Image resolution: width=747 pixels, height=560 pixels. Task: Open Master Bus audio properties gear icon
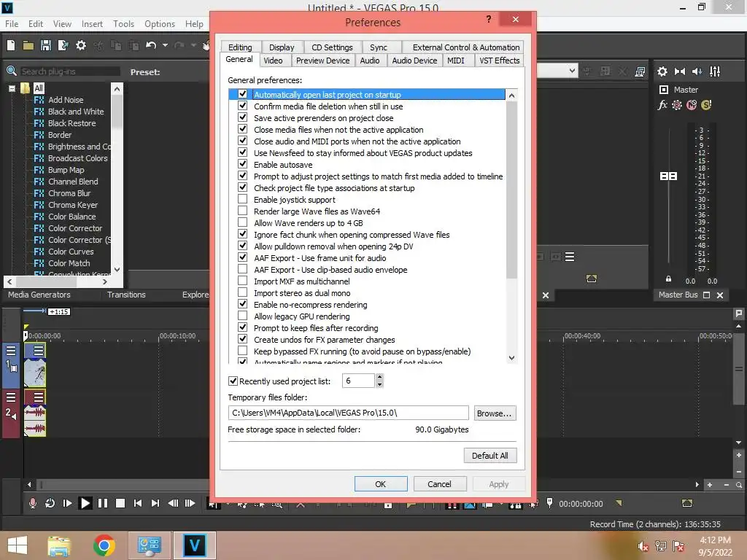(x=662, y=71)
